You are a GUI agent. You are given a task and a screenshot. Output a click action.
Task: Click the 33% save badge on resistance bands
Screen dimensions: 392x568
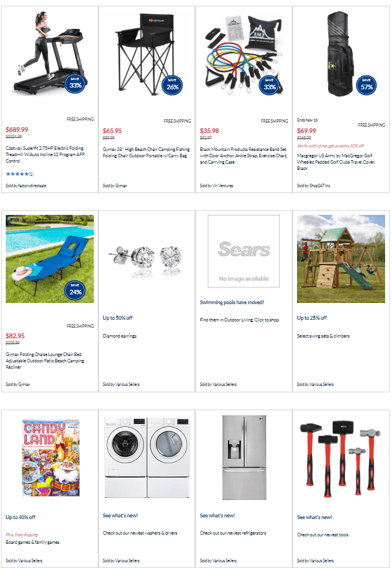(269, 85)
